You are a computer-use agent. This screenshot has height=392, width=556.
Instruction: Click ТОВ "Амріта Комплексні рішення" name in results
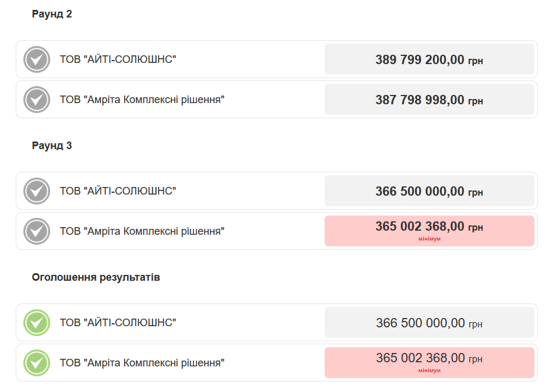click(142, 363)
